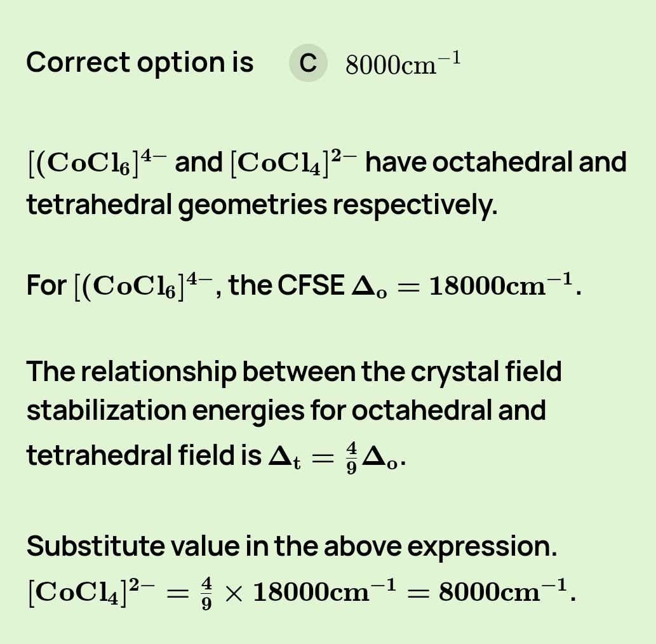Screen dimensions: 656x644
Task: Click the circled C option badge
Action: [308, 63]
